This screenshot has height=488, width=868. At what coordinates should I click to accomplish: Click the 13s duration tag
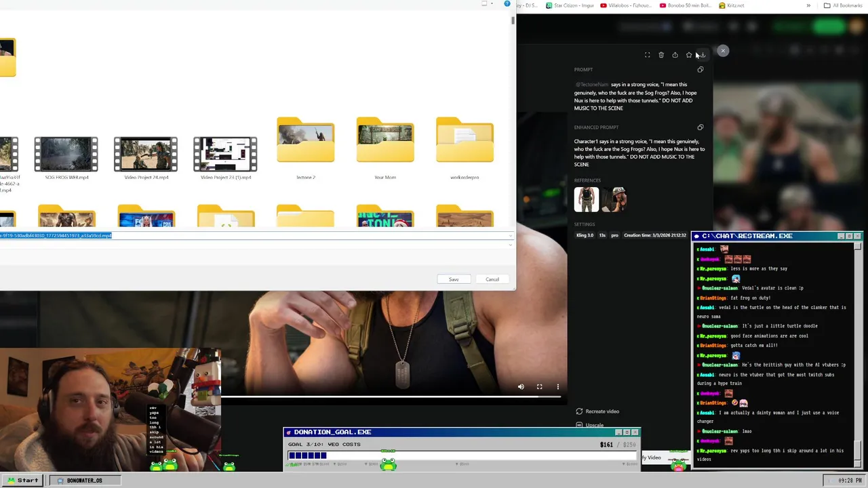[602, 235]
